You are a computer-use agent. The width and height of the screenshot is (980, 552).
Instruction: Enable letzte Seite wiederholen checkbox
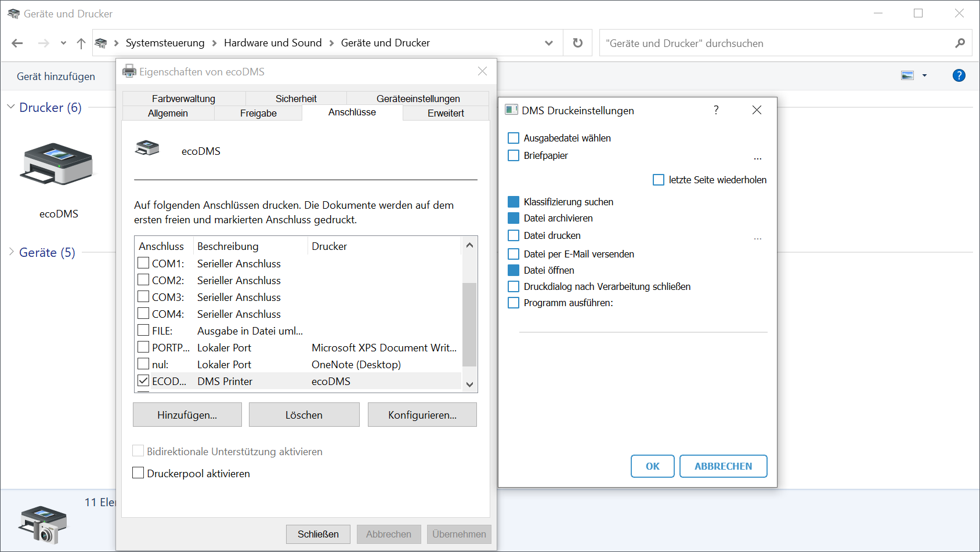tap(659, 180)
